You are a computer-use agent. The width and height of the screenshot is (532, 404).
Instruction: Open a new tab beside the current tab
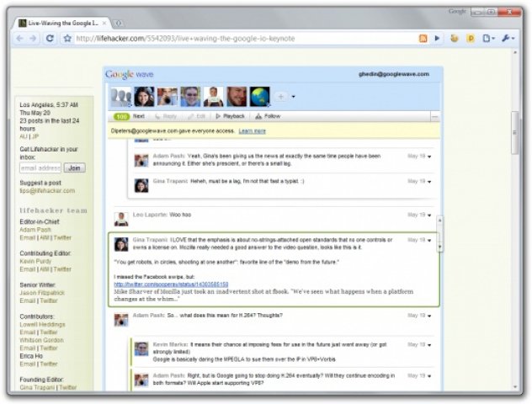point(117,23)
